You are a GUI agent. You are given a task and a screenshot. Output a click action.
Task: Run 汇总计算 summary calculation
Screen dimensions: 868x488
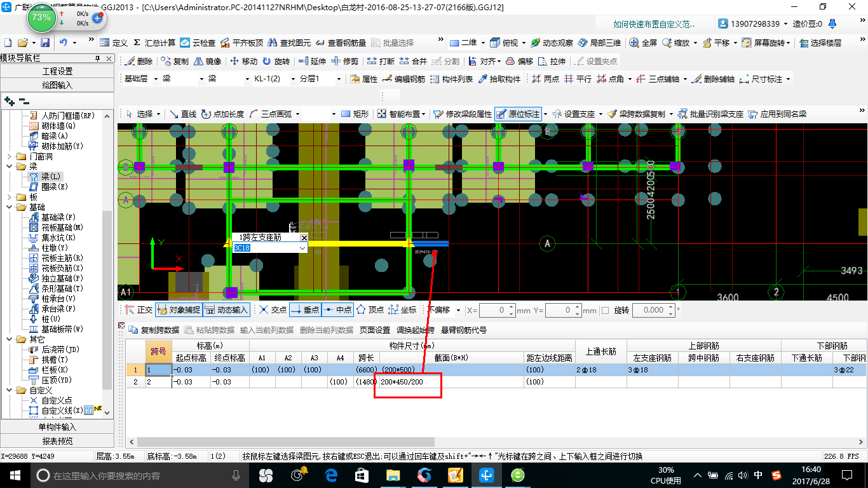click(x=154, y=43)
